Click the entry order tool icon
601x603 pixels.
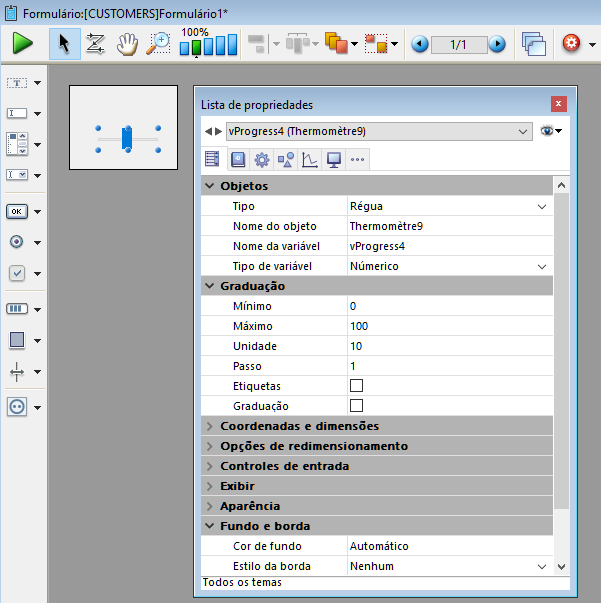[96, 43]
